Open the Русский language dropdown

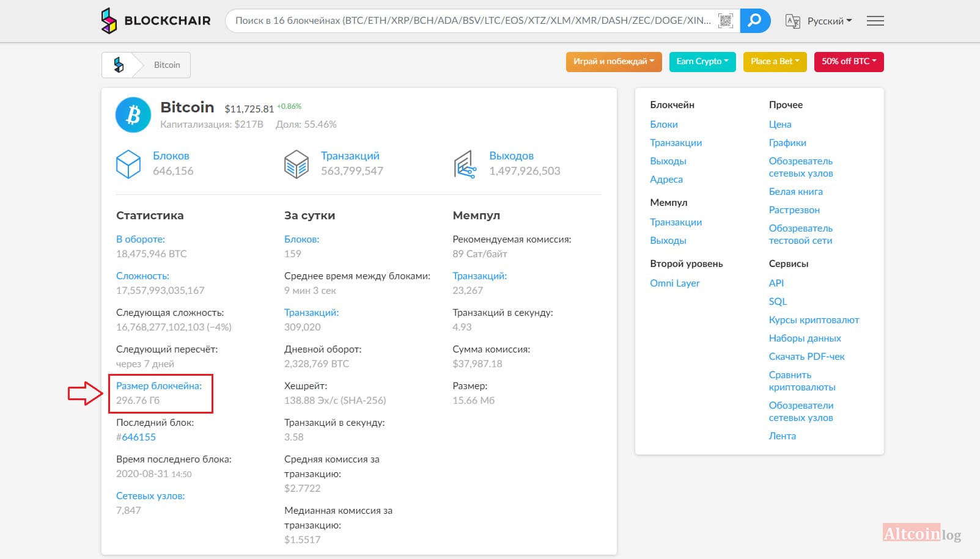(829, 21)
